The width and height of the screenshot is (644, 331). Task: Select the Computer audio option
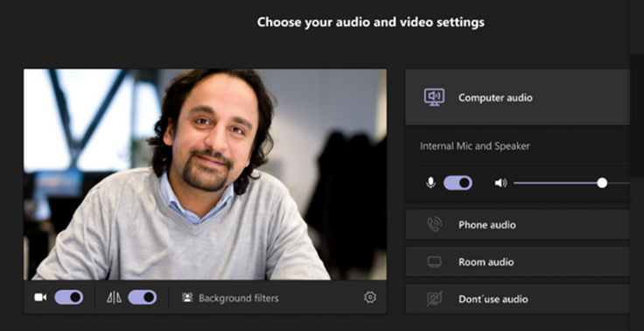click(517, 97)
